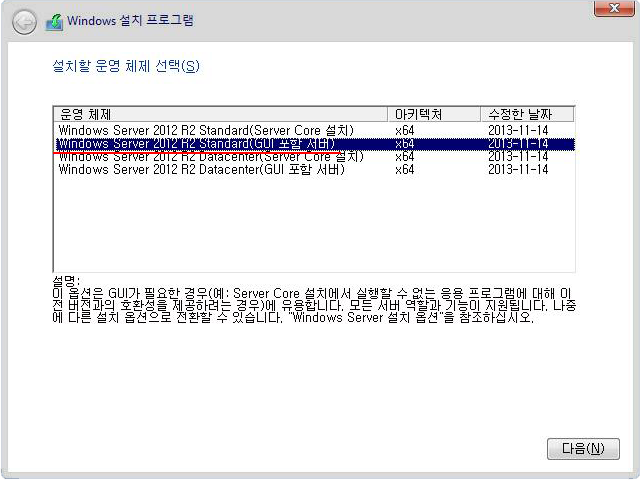This screenshot has height=480, width=640.
Task: Click x64 in the Datacenter(GUI 포함 서버) row
Action: (x=404, y=170)
